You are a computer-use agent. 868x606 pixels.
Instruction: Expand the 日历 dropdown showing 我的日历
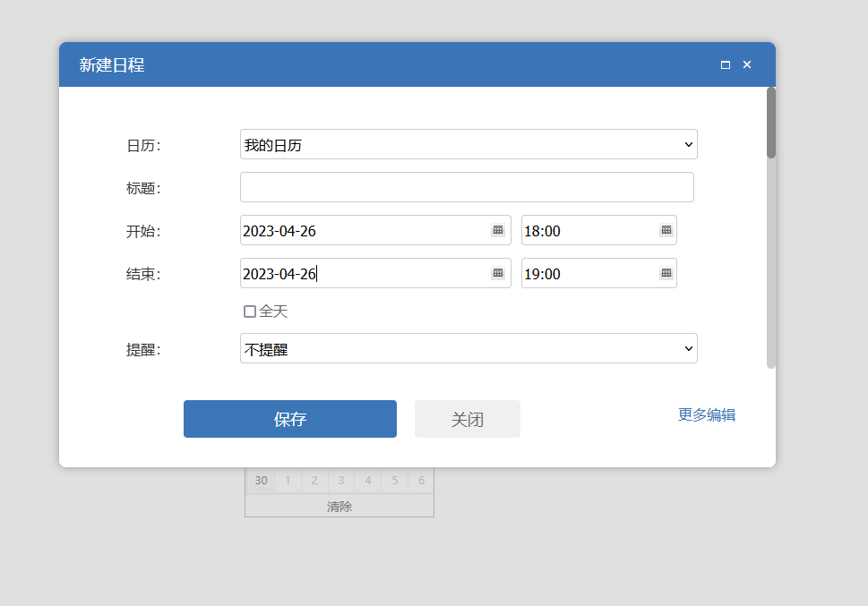468,144
